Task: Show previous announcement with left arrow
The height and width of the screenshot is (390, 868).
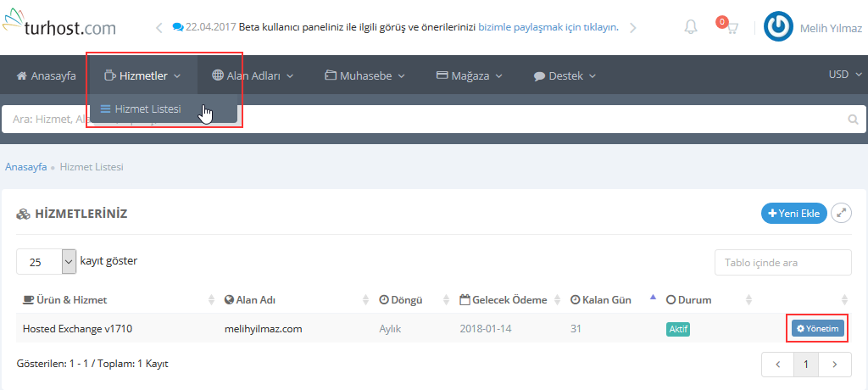Action: pos(159,28)
